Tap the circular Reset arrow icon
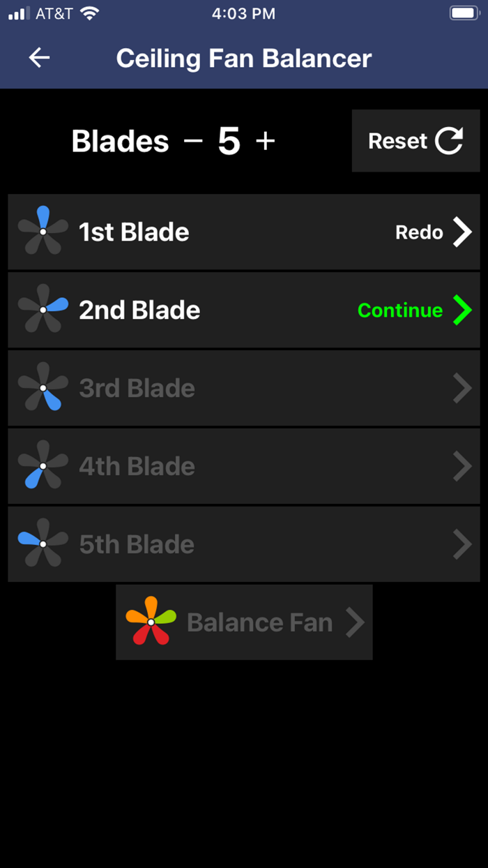488x868 pixels. [449, 140]
